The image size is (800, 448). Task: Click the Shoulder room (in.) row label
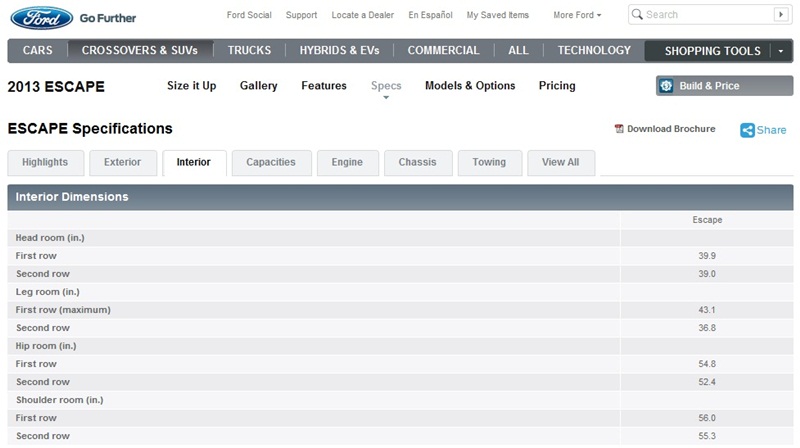60,400
